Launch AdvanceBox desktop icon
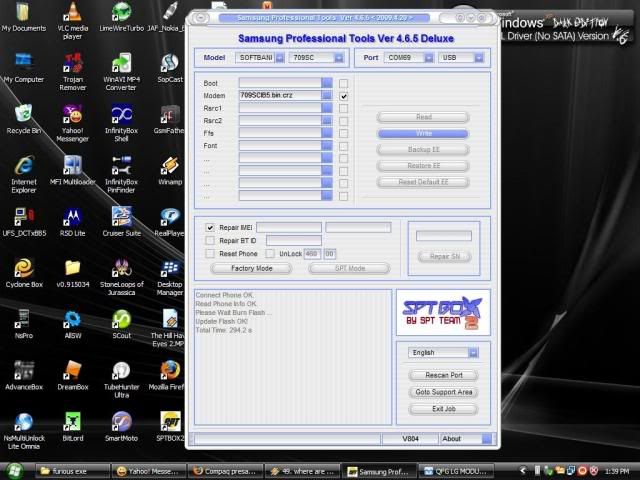 pyautogui.click(x=24, y=376)
